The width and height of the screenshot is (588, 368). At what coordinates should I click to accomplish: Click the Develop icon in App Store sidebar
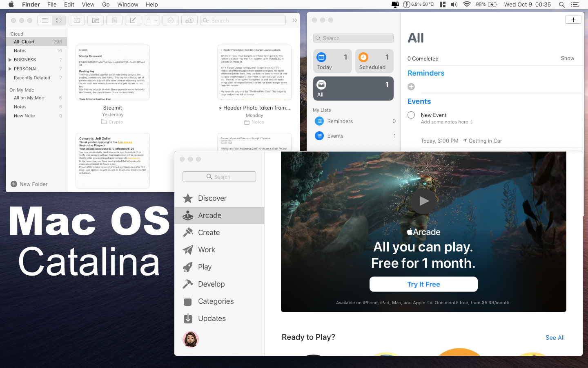coord(188,284)
